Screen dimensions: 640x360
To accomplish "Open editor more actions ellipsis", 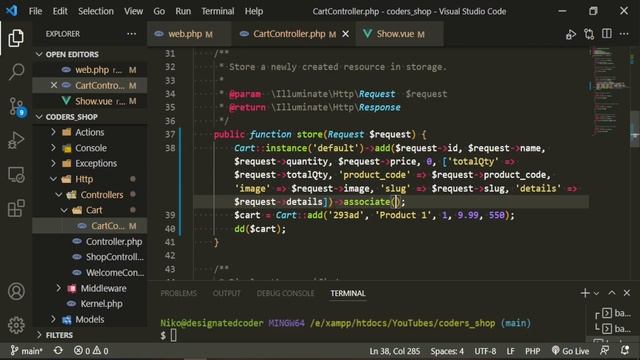I will (624, 34).
